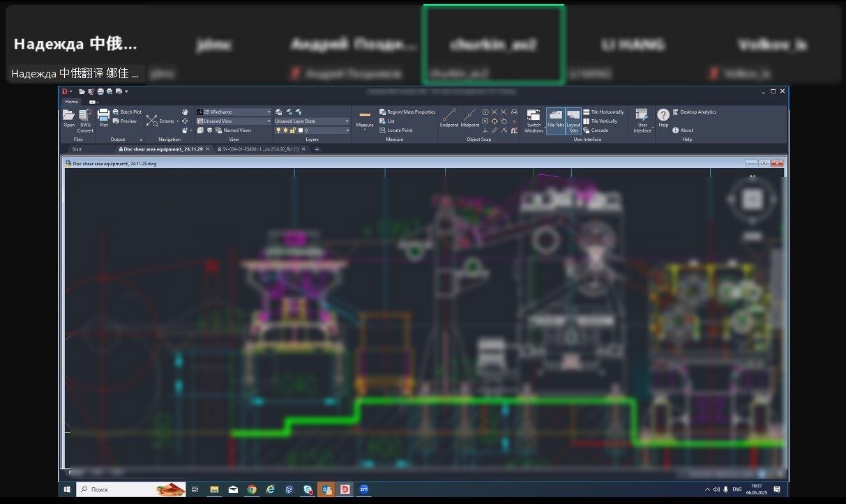Expand the Output panel launcher arrow
Screen dimensions: 846x504
click(141, 139)
